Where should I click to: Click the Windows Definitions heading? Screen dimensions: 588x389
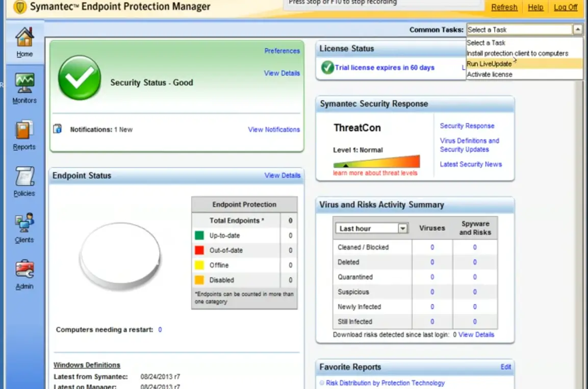(x=87, y=365)
